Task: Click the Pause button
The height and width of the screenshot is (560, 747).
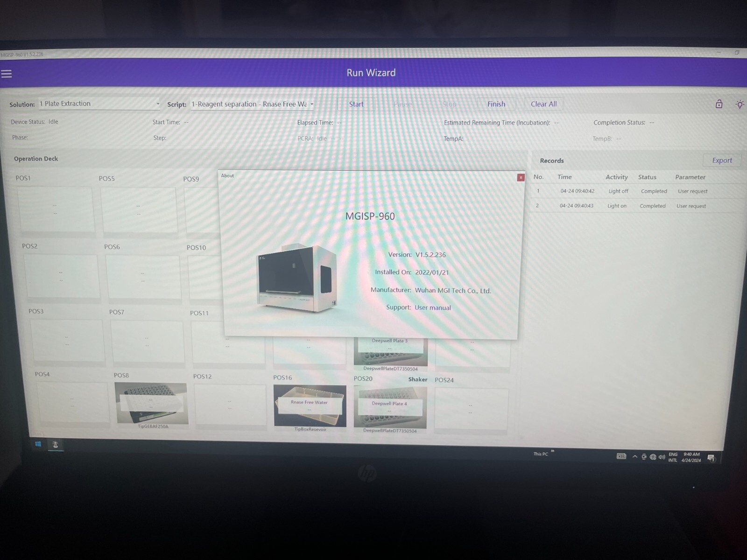Action: pos(402,104)
